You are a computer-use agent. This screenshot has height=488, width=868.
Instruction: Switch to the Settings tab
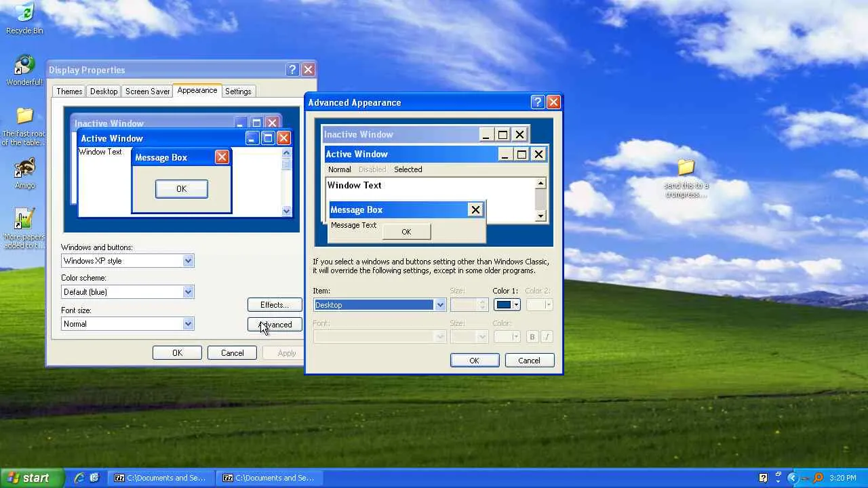click(x=238, y=91)
